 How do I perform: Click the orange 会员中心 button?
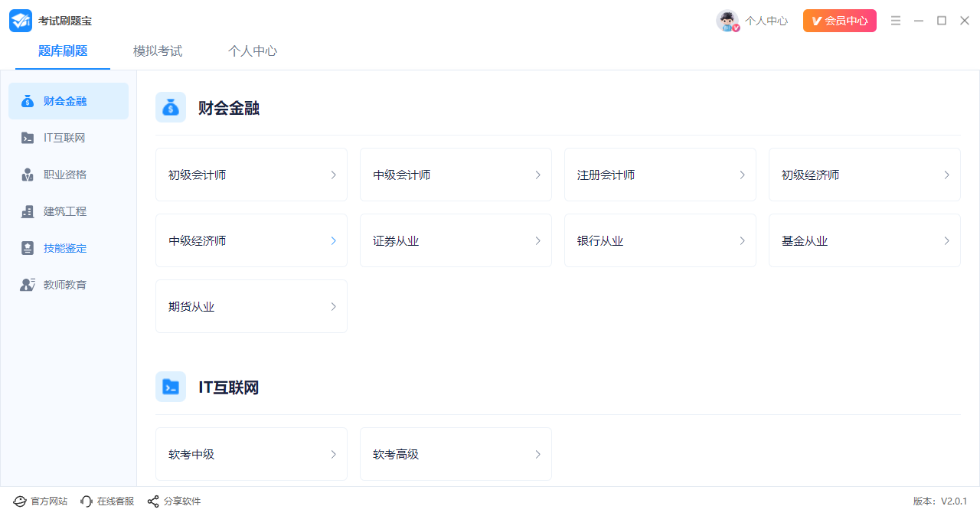tap(840, 21)
